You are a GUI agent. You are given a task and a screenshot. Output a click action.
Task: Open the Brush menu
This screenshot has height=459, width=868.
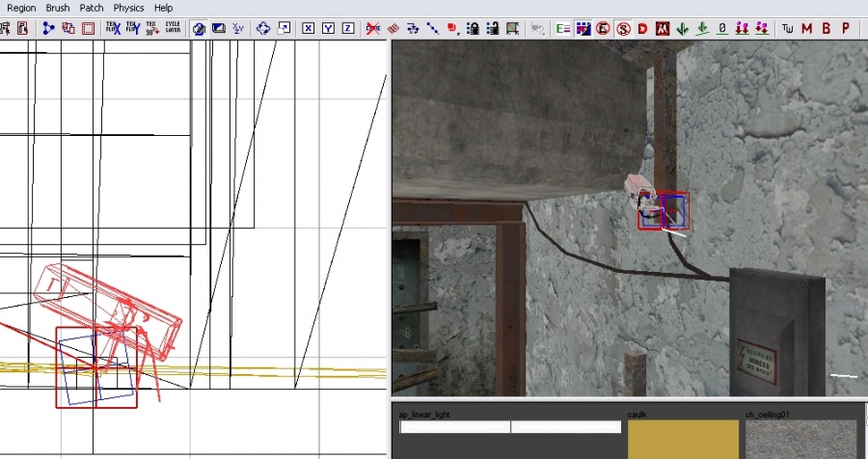58,8
